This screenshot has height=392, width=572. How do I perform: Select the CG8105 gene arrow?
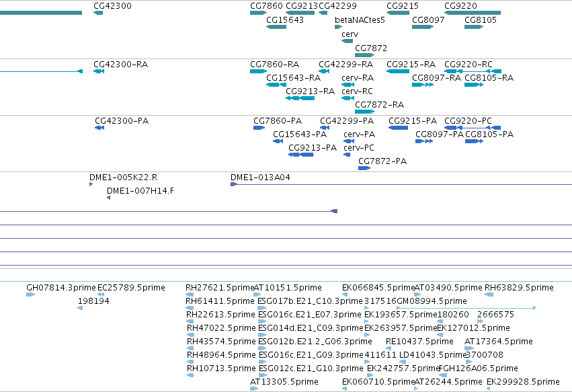coord(474,27)
